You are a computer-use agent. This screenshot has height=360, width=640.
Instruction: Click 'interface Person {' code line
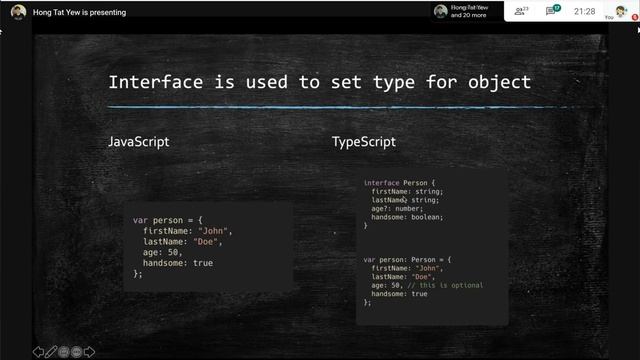click(x=400, y=183)
